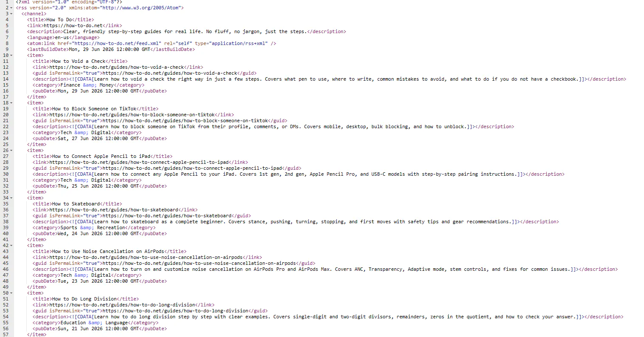Click the pubDate "Mon, 29 Jun 2026" on line 16

[x=98, y=91]
